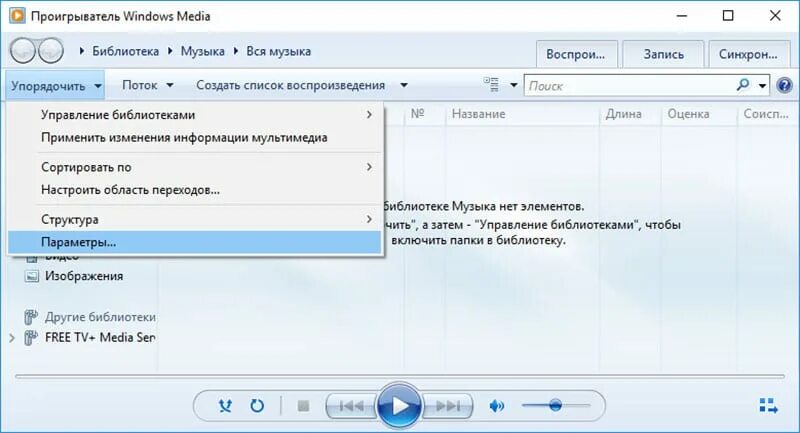800x433 pixels.
Task: Click the Библиотека breadcrumb
Action: [126, 52]
